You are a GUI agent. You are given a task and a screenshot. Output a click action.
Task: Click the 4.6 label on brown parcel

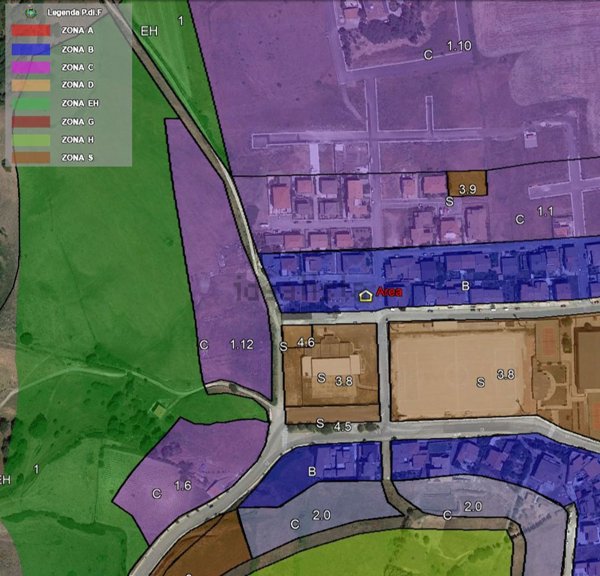(x=306, y=343)
